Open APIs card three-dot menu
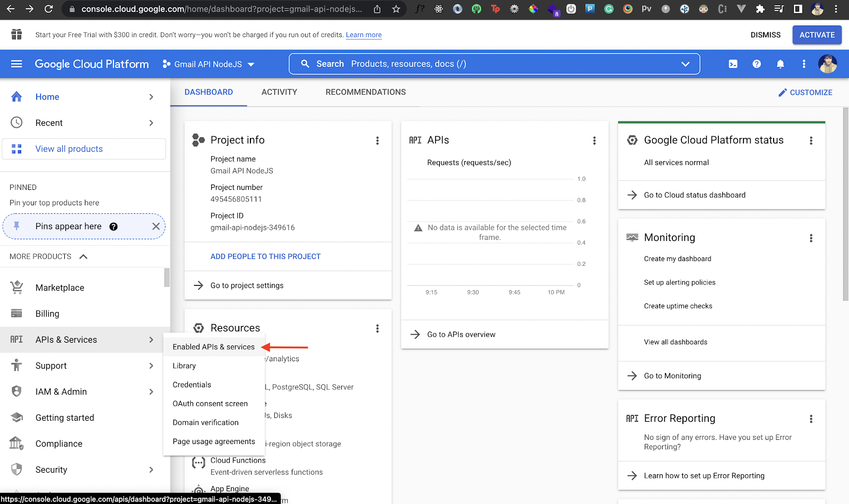The image size is (849, 504). pos(594,141)
